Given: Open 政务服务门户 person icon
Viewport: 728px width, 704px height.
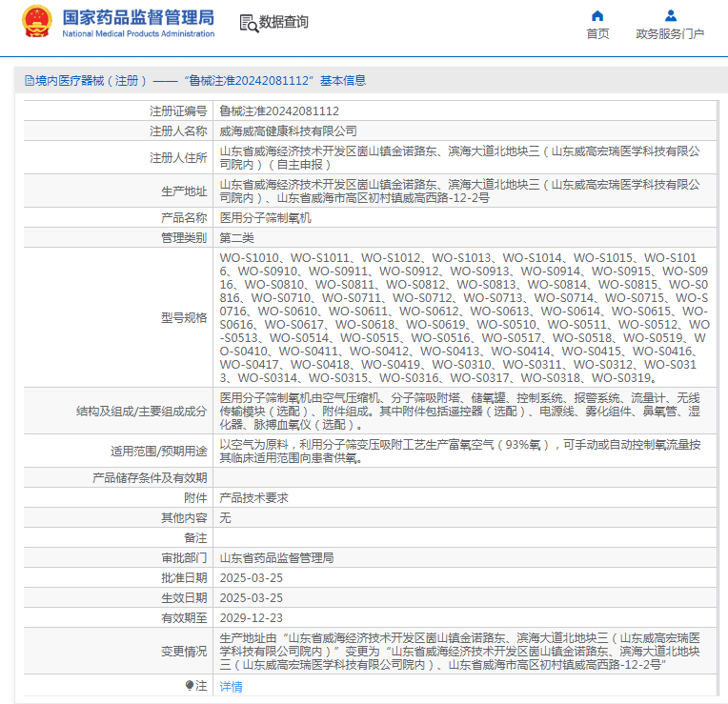Looking at the screenshot, I should tap(670, 16).
